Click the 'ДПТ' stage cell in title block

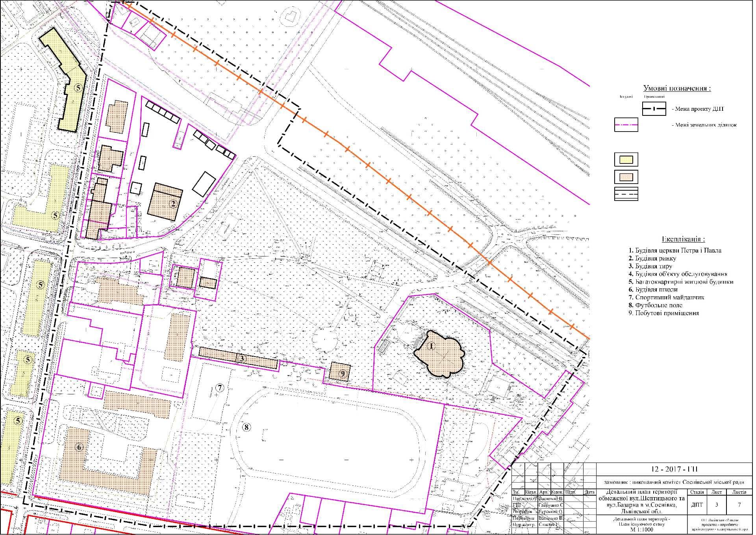pos(697,505)
